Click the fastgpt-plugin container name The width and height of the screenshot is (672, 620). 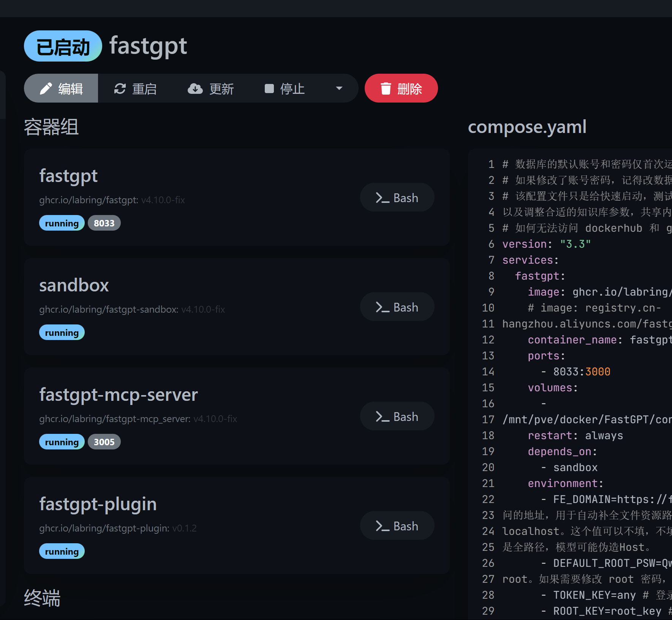click(98, 505)
